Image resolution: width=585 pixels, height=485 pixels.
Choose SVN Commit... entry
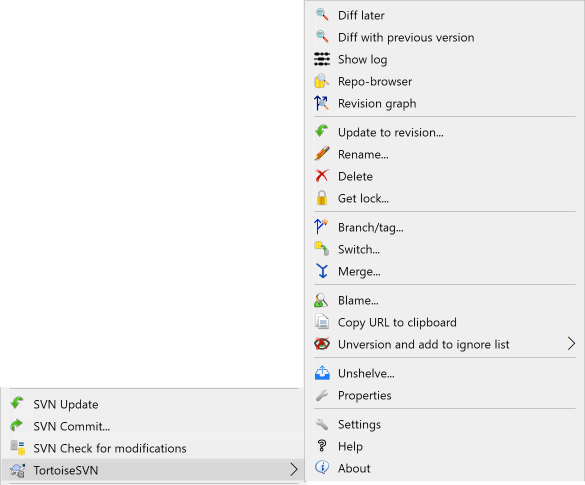click(153, 426)
